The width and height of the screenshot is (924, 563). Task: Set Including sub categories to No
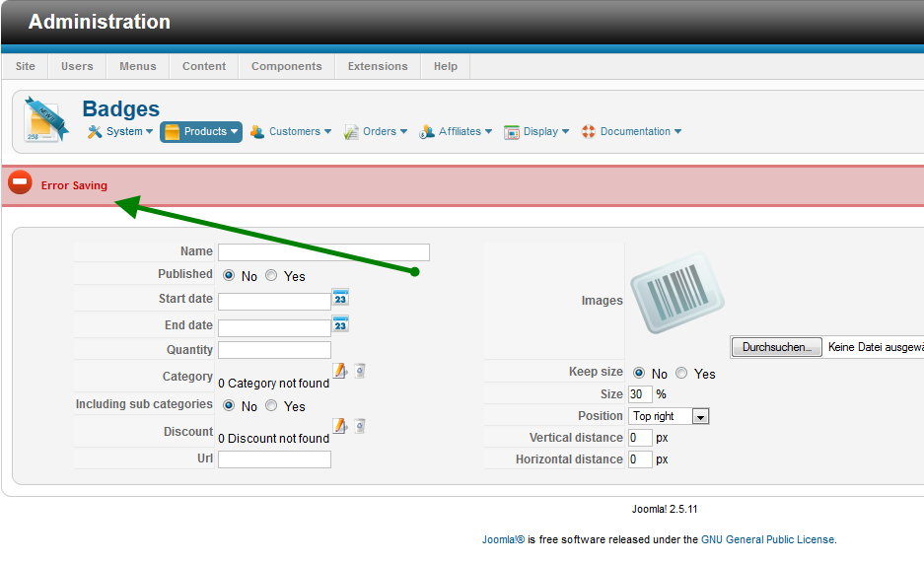point(229,405)
